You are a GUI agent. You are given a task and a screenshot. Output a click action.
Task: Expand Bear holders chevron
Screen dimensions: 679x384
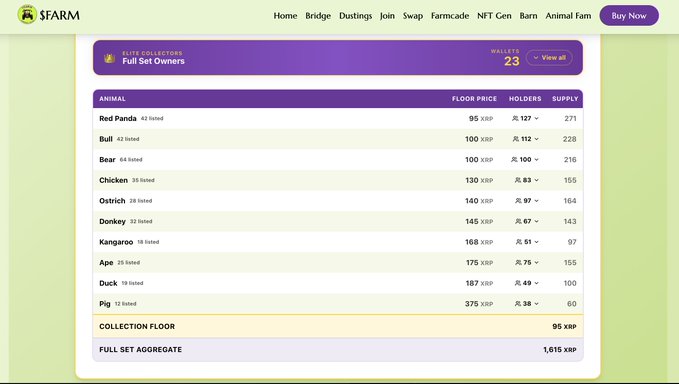point(537,159)
